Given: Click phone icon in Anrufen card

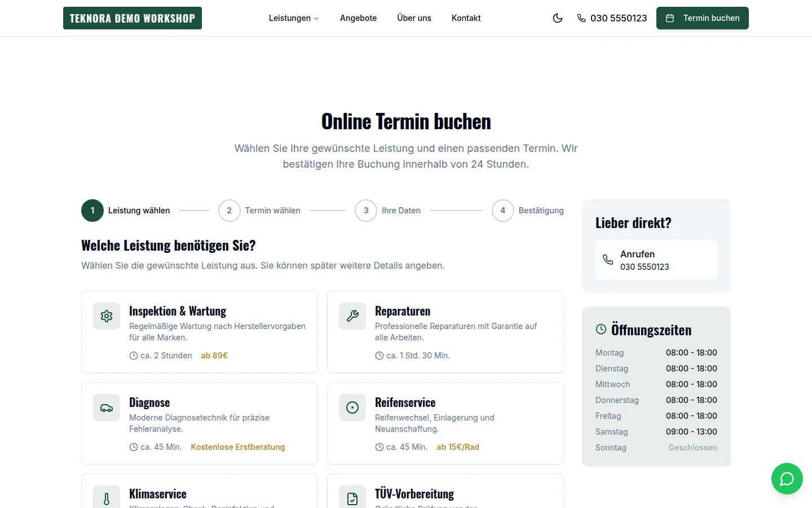Looking at the screenshot, I should tap(608, 260).
